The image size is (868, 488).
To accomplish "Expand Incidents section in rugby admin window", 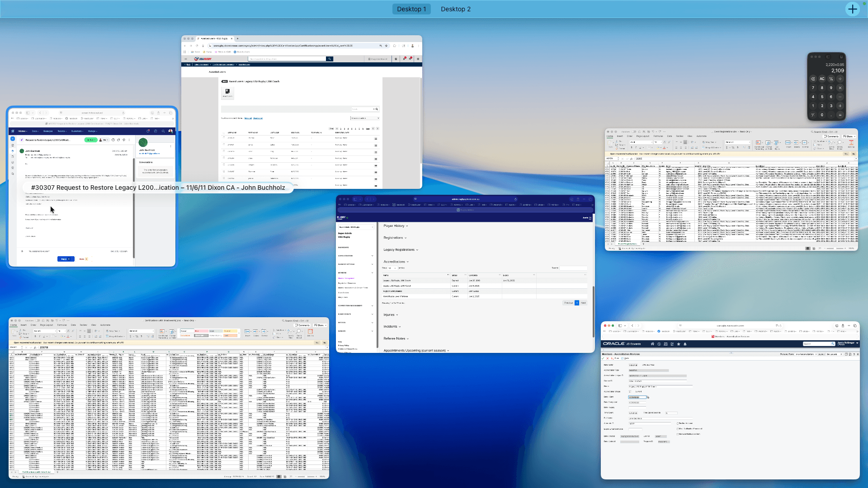I will tap(392, 326).
